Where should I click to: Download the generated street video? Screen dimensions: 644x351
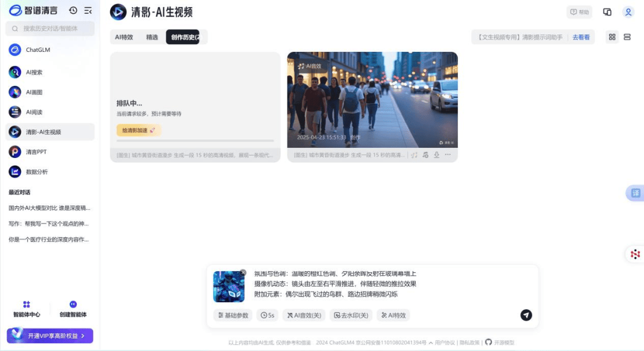pyautogui.click(x=436, y=155)
